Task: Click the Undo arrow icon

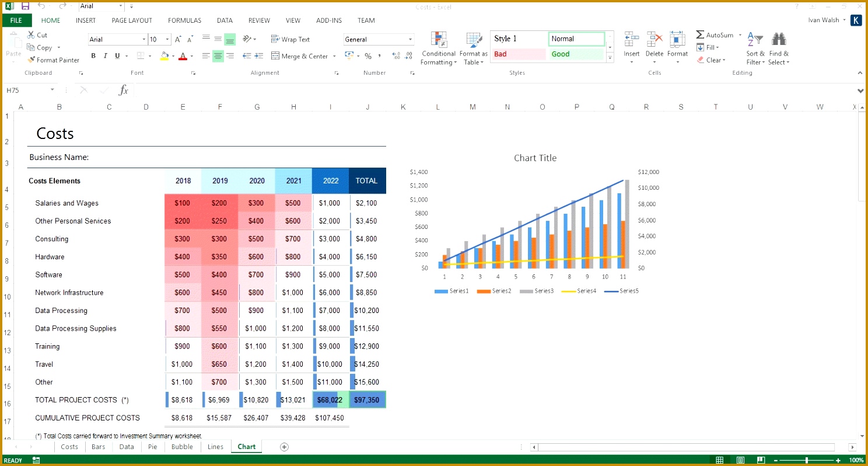Action: click(x=41, y=6)
